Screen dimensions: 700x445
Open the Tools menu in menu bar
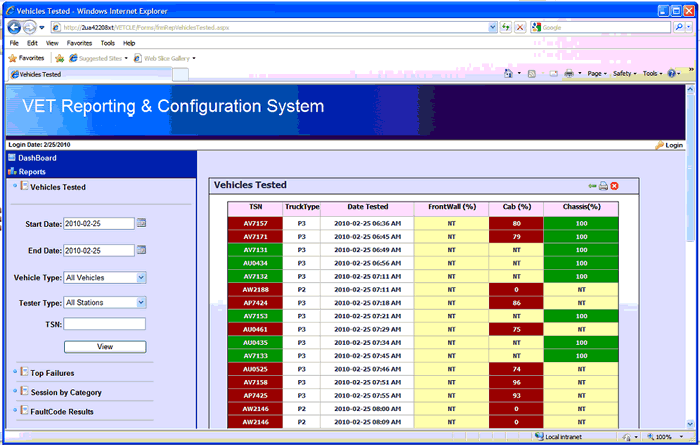[107, 43]
